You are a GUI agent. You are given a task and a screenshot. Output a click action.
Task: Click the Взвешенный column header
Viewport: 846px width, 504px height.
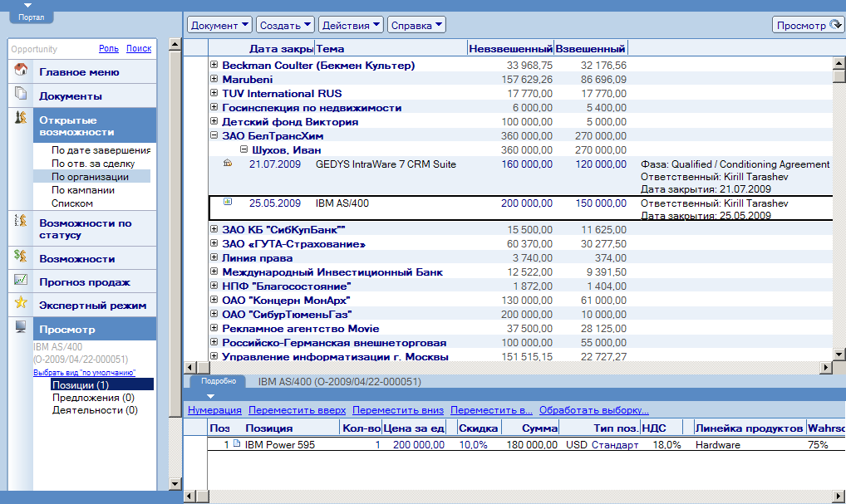point(590,48)
